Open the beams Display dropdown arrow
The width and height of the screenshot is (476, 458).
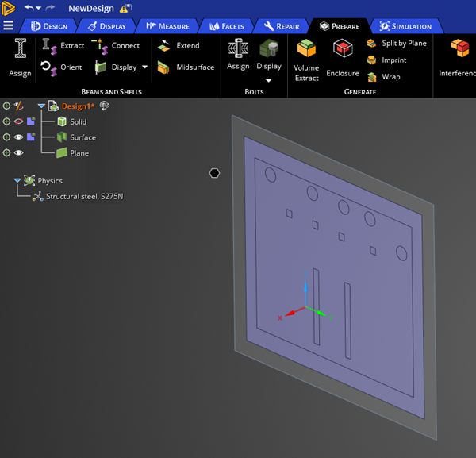[x=144, y=67]
